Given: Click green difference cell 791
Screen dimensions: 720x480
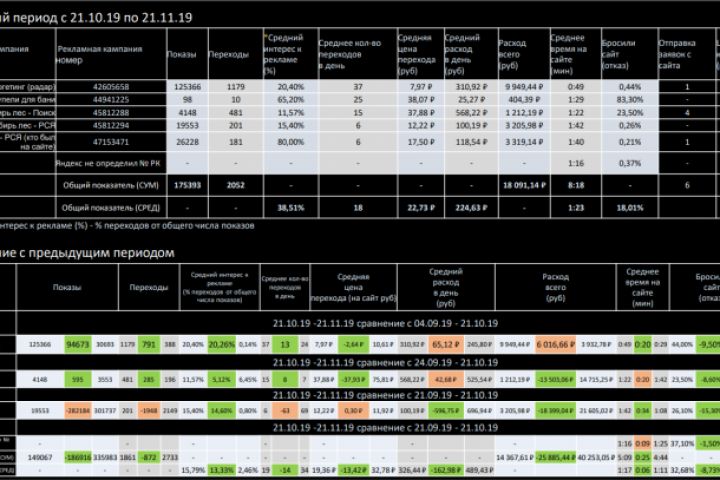Looking at the screenshot, I should pyautogui.click(x=149, y=344).
